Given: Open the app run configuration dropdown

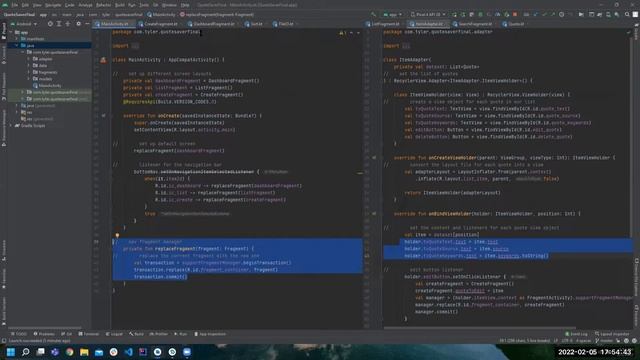Looking at the screenshot, I should 393,14.
